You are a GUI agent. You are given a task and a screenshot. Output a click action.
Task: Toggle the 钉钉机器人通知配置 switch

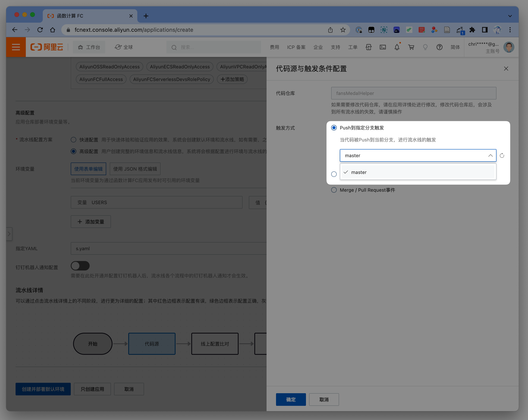click(x=80, y=266)
